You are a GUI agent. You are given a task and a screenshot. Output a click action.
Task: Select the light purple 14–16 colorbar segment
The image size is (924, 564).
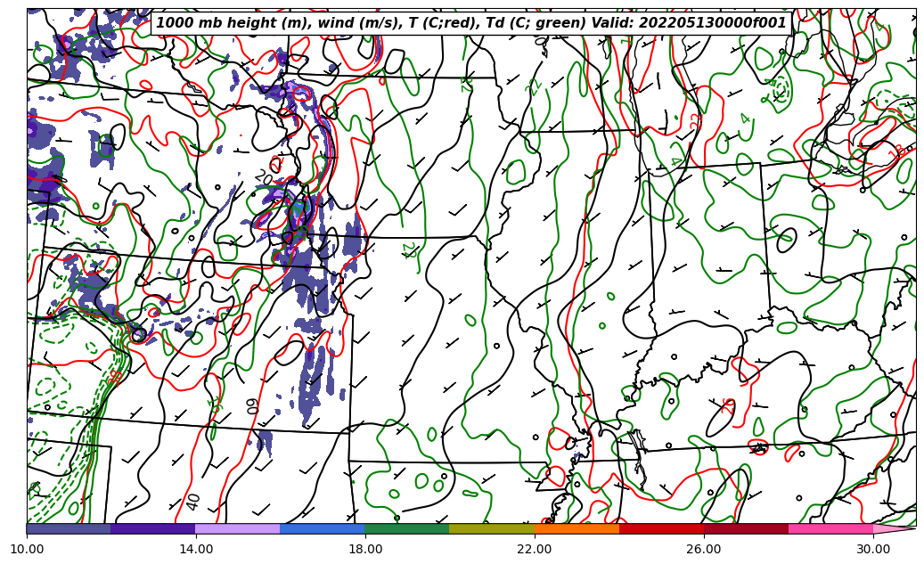coord(238,528)
